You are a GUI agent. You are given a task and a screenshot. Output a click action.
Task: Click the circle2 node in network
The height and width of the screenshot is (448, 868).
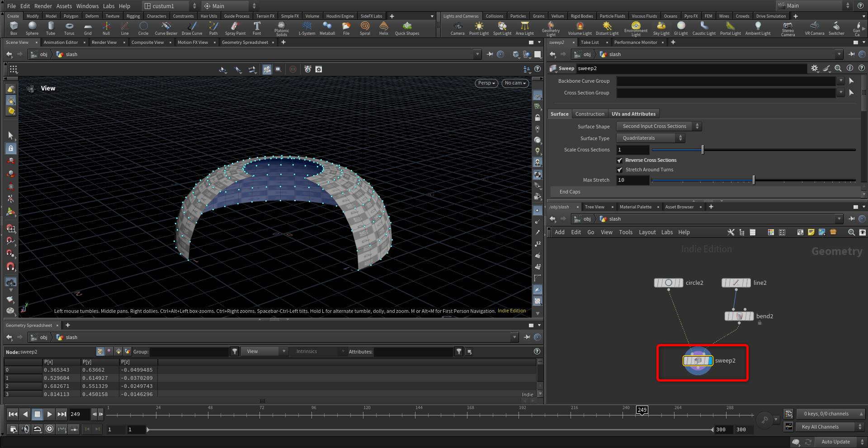[669, 283]
